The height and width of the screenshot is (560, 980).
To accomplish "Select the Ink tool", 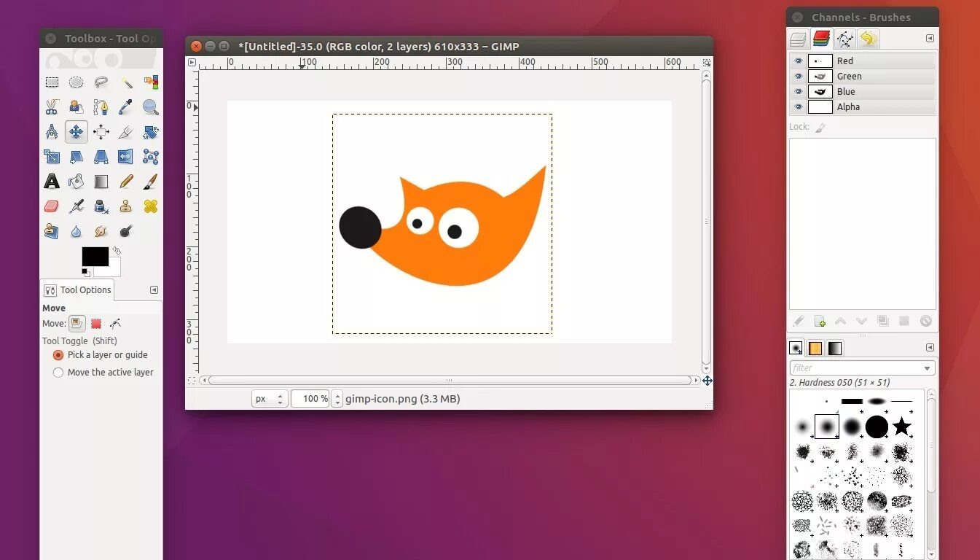I will click(101, 206).
